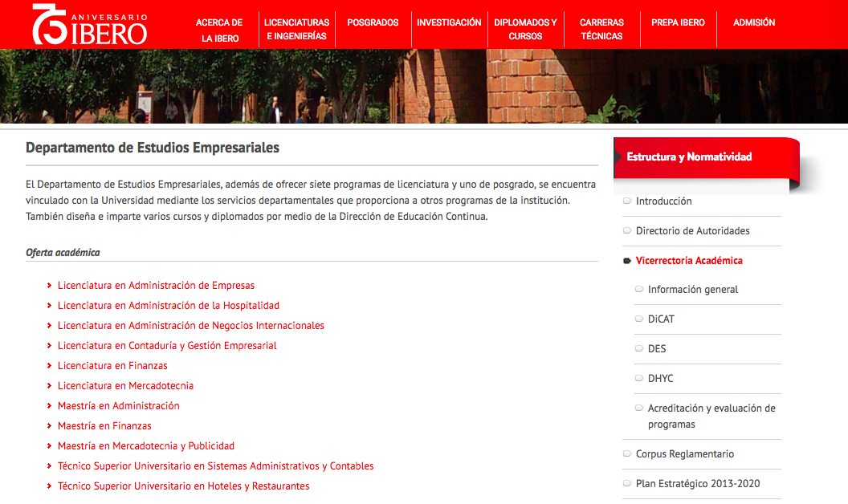The image size is (848, 504).
Task: Click the Departamento de Estudios Empresariales heading
Action: (153, 148)
